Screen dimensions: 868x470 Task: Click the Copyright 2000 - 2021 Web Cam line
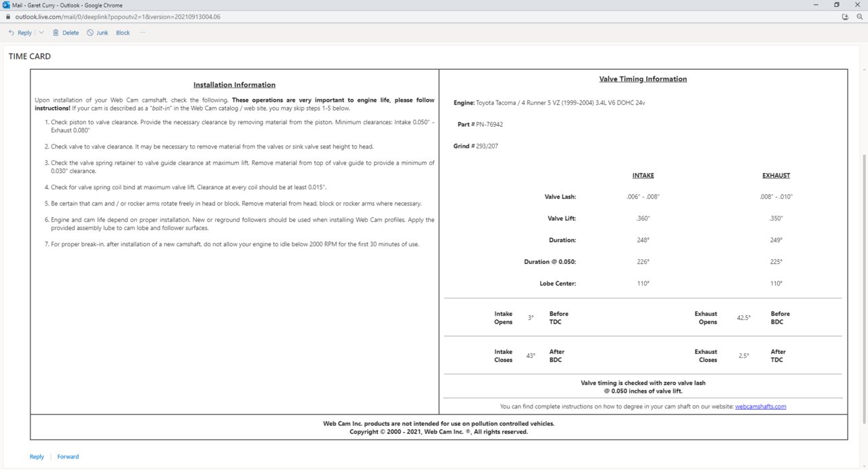[438, 431]
